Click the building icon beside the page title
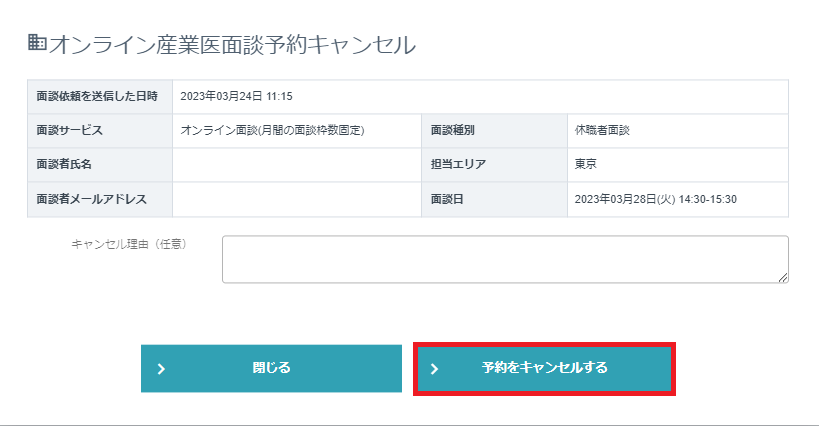 coord(36,43)
